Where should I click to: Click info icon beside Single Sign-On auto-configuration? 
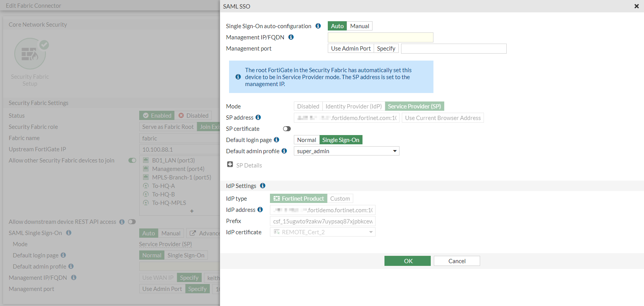click(318, 26)
